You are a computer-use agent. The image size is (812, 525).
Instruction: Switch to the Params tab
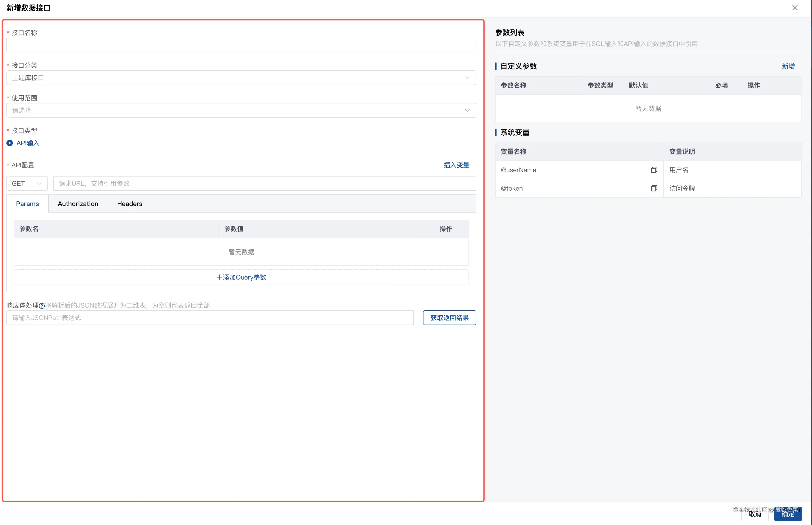coord(27,203)
